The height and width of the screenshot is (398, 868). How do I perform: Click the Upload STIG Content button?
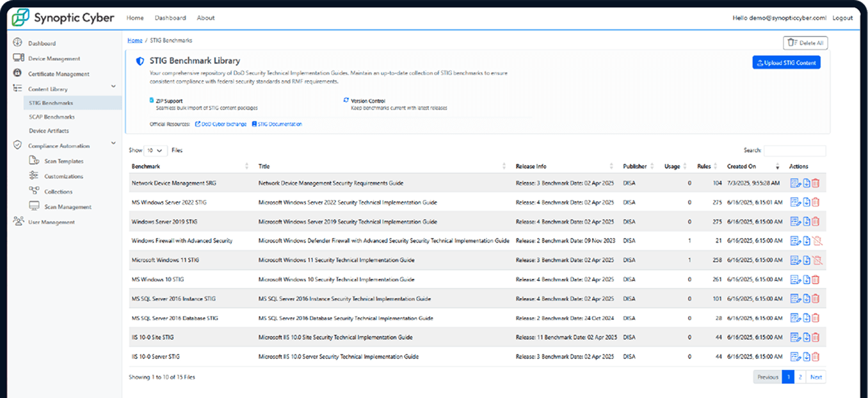tap(786, 63)
